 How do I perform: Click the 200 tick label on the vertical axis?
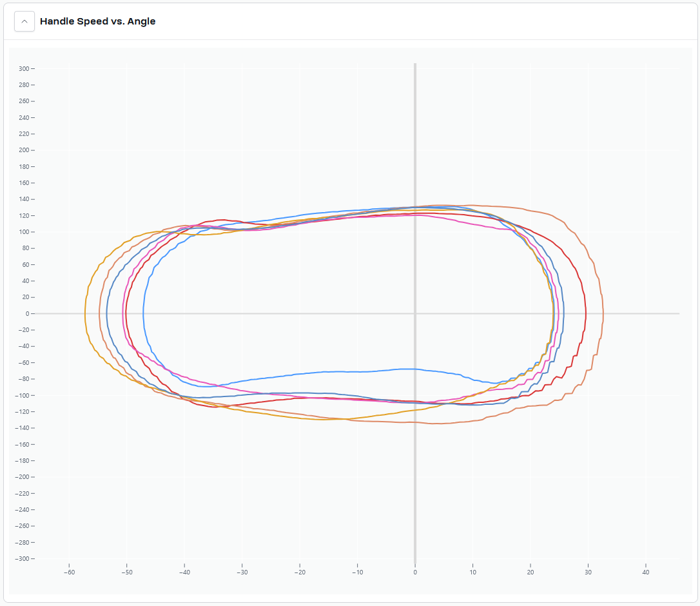pyautogui.click(x=23, y=150)
